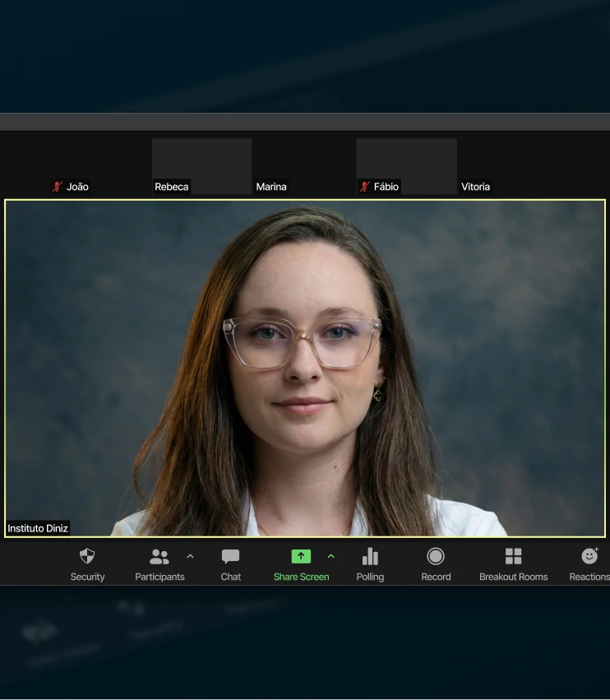Select Marina's participant tile
This screenshot has width=610, height=700.
(303, 166)
